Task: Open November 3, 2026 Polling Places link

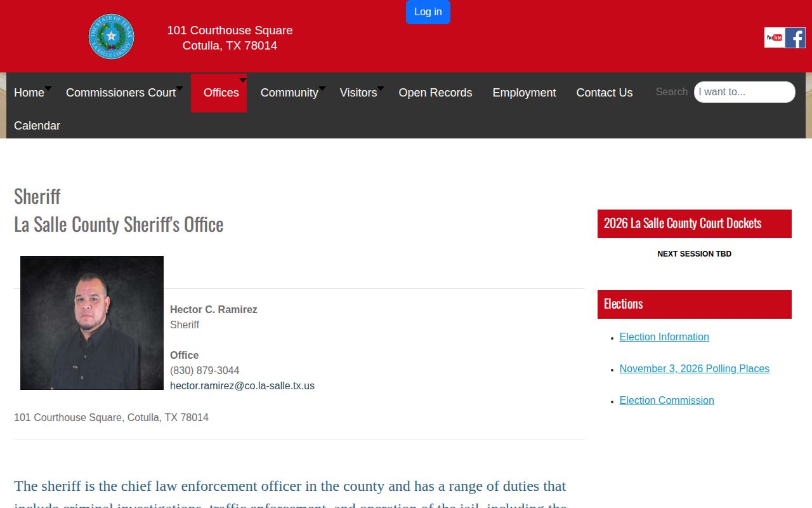Action: (695, 369)
